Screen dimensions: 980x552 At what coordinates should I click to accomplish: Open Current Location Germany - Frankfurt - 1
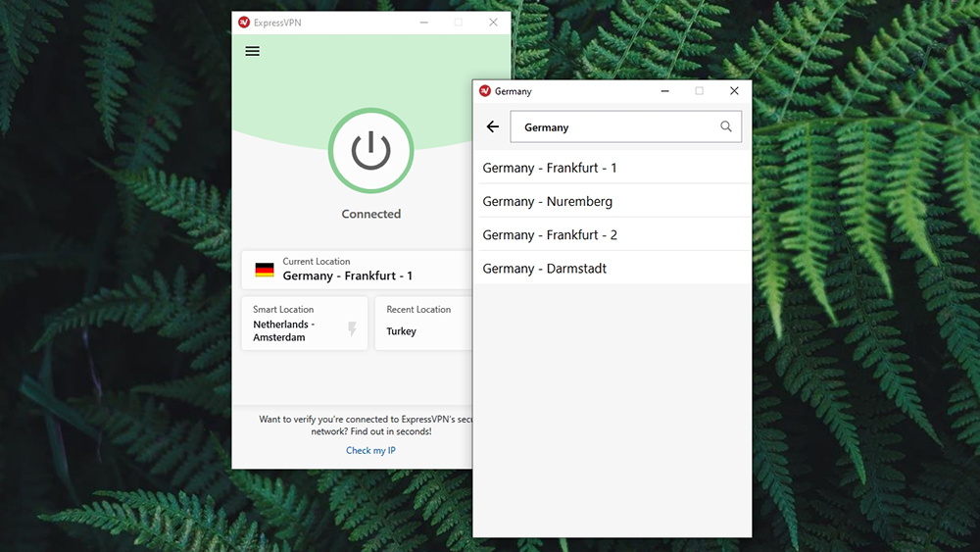357,270
